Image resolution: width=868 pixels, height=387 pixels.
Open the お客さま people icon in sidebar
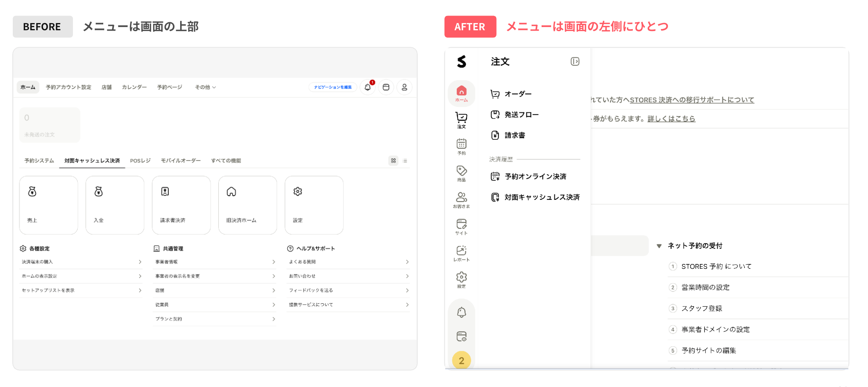click(461, 200)
